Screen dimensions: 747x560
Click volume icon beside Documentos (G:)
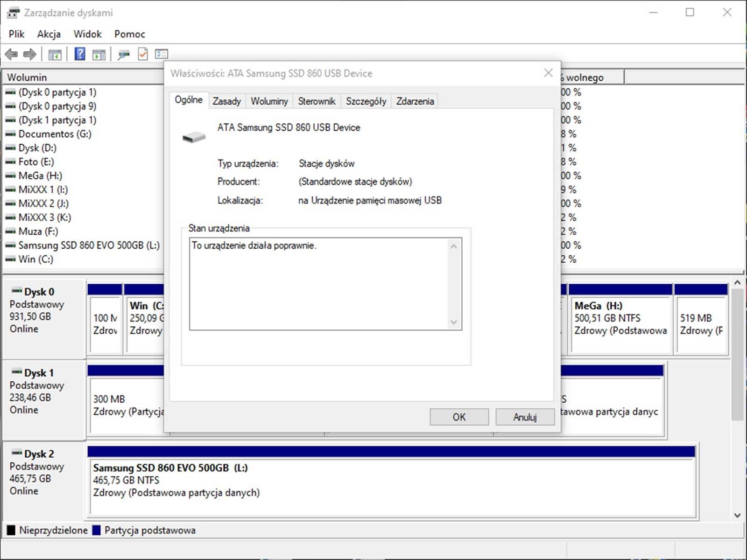point(10,134)
